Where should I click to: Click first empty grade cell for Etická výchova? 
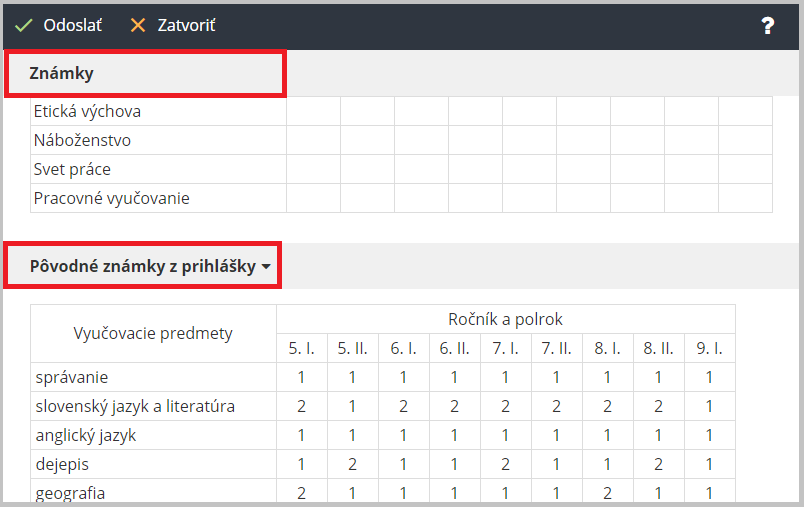pyautogui.click(x=313, y=111)
